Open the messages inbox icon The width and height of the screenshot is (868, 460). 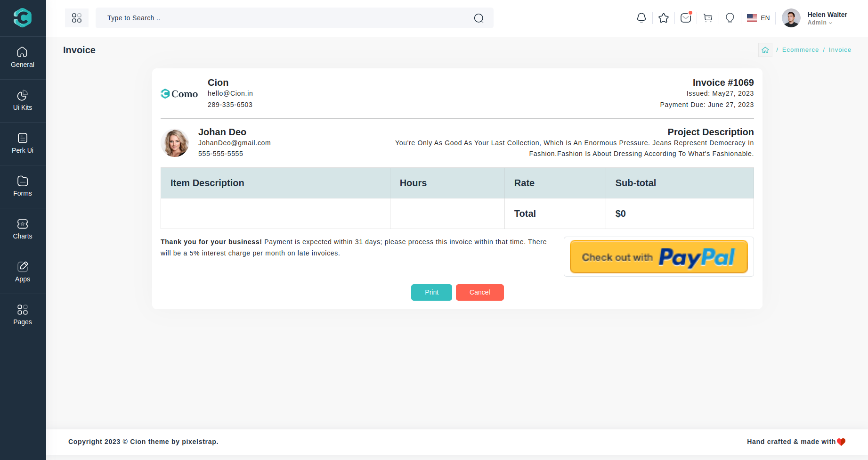click(x=686, y=18)
